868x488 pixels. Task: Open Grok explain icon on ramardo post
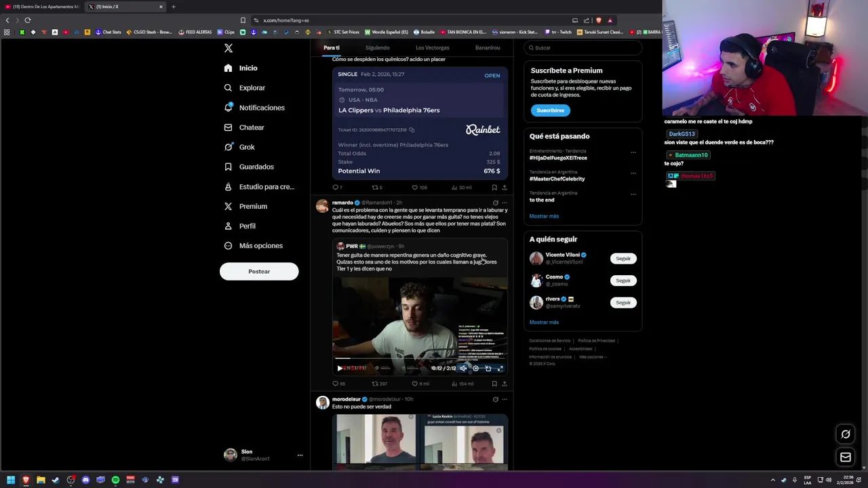(495, 203)
